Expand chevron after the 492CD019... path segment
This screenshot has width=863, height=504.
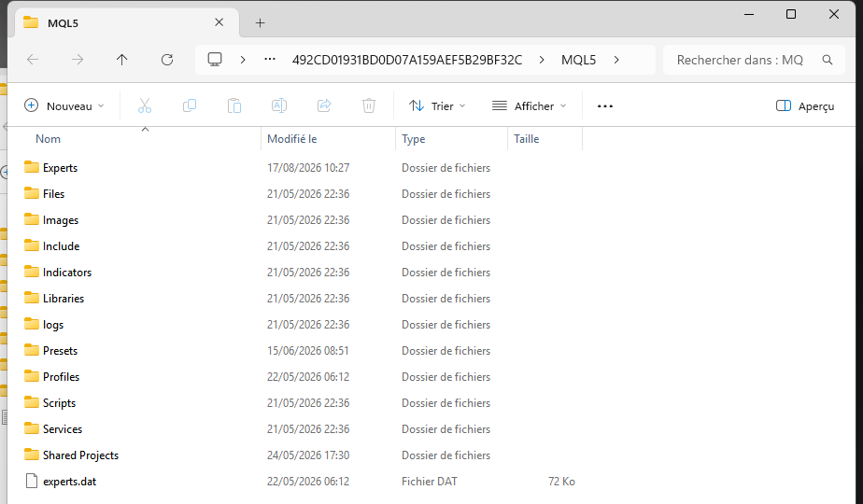pos(542,60)
